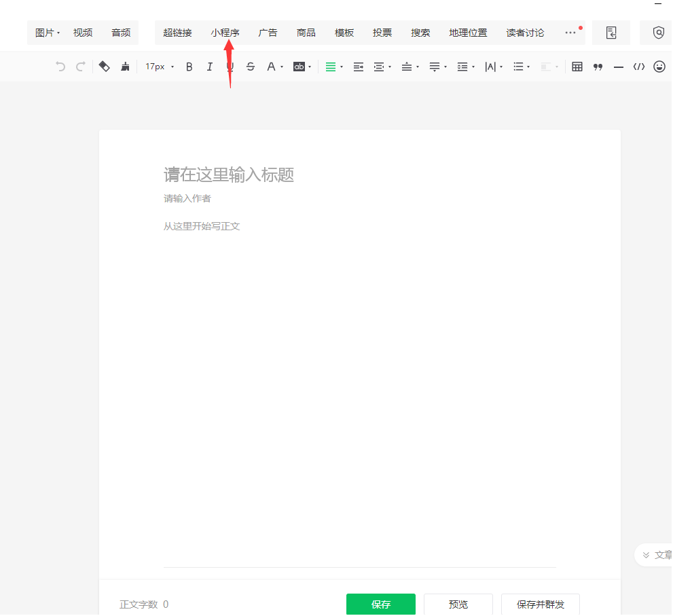
Task: Apply font color with the A icon
Action: point(271,67)
